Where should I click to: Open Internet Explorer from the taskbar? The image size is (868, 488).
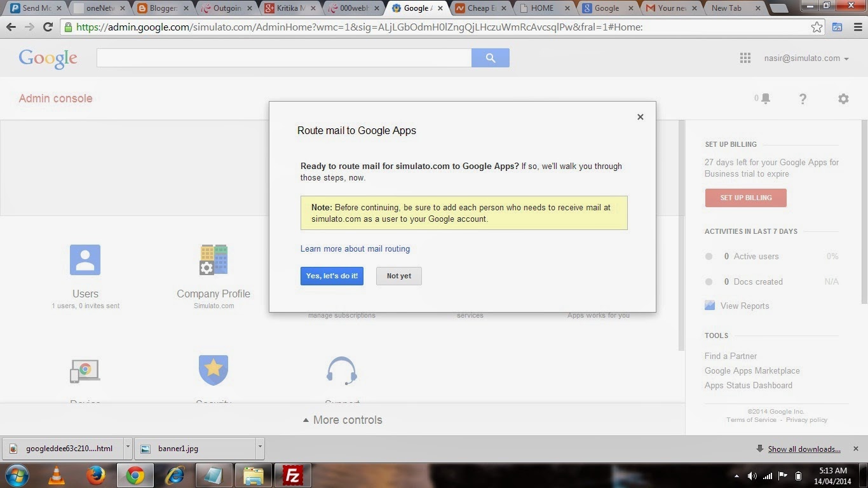point(174,475)
